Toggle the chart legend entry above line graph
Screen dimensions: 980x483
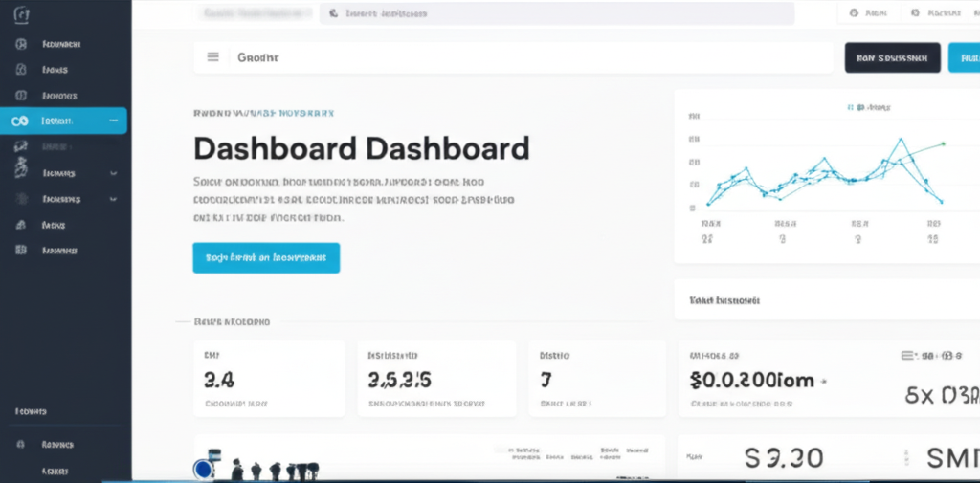pyautogui.click(x=865, y=107)
